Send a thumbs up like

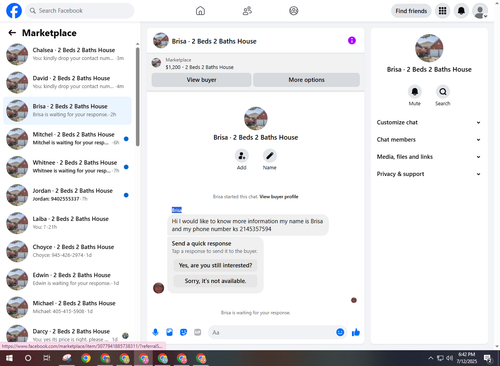pos(356,332)
